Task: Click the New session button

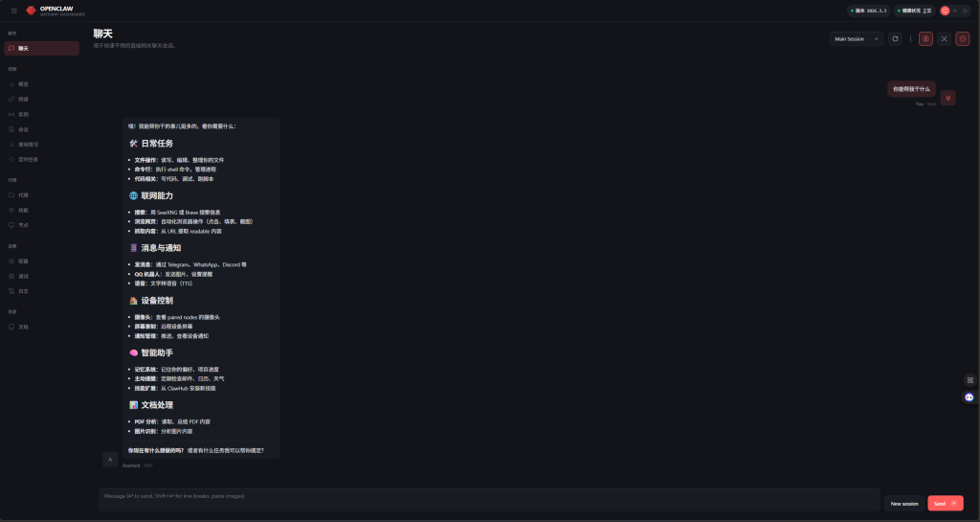Action: tap(903, 503)
